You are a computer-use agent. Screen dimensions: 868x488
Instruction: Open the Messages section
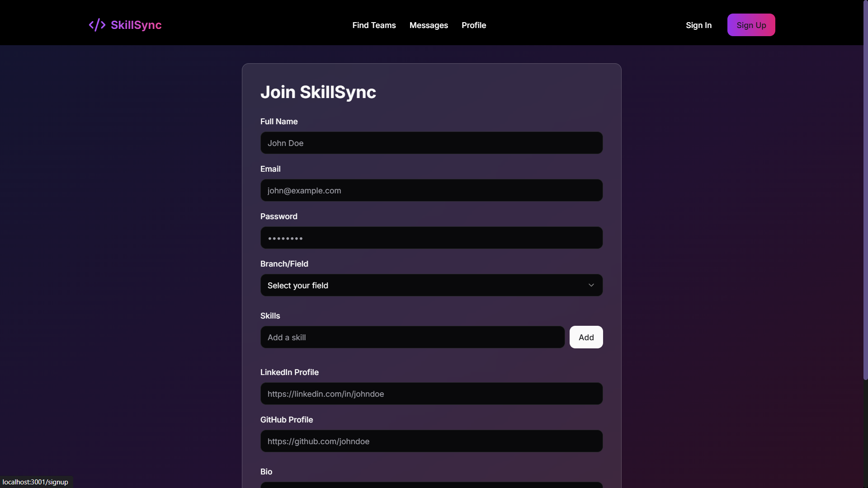429,25
